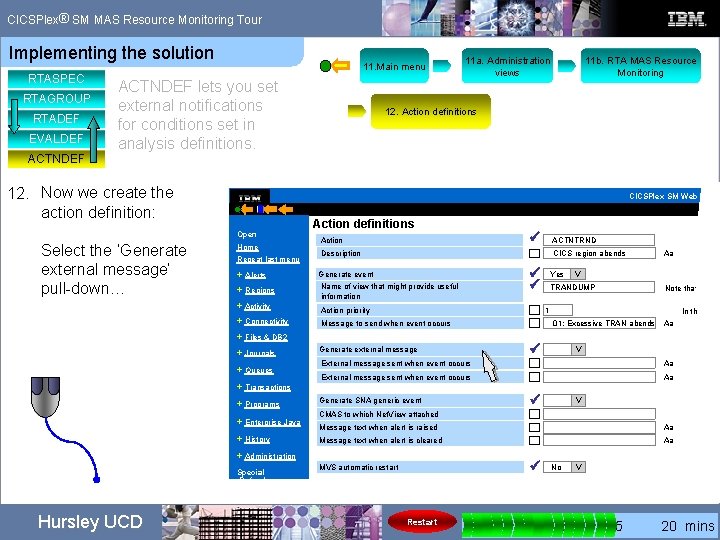Select the RTADEF block

point(56,118)
